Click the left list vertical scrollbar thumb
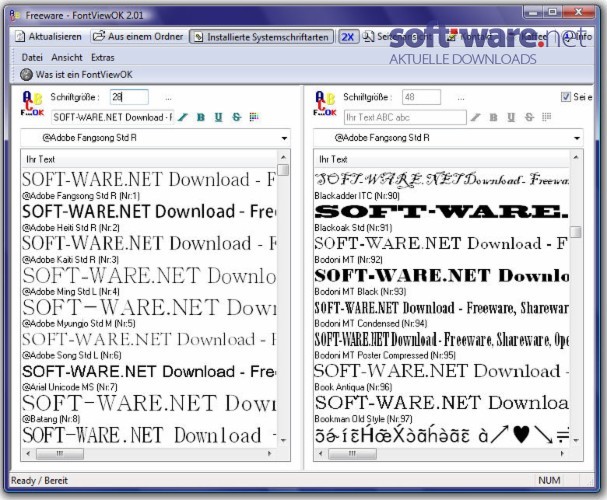This screenshot has width=607, height=500. click(283, 170)
